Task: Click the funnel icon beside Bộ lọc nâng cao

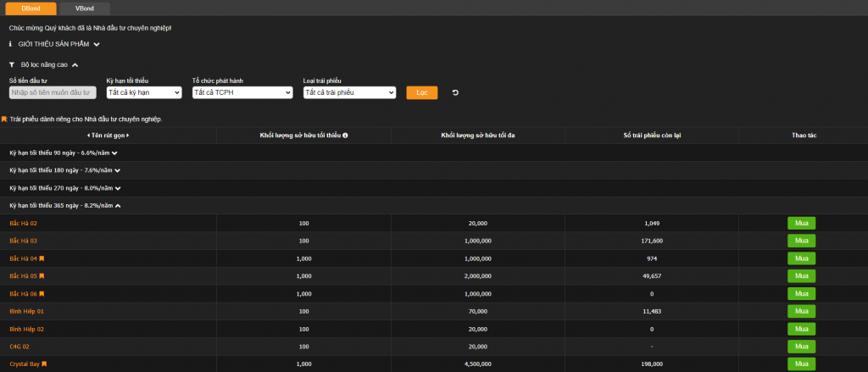Action: point(12,64)
